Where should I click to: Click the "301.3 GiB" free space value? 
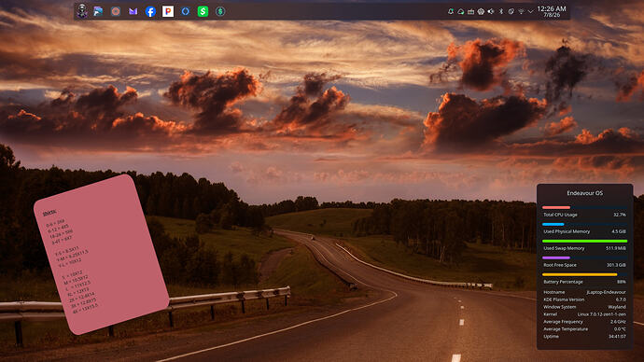click(617, 265)
